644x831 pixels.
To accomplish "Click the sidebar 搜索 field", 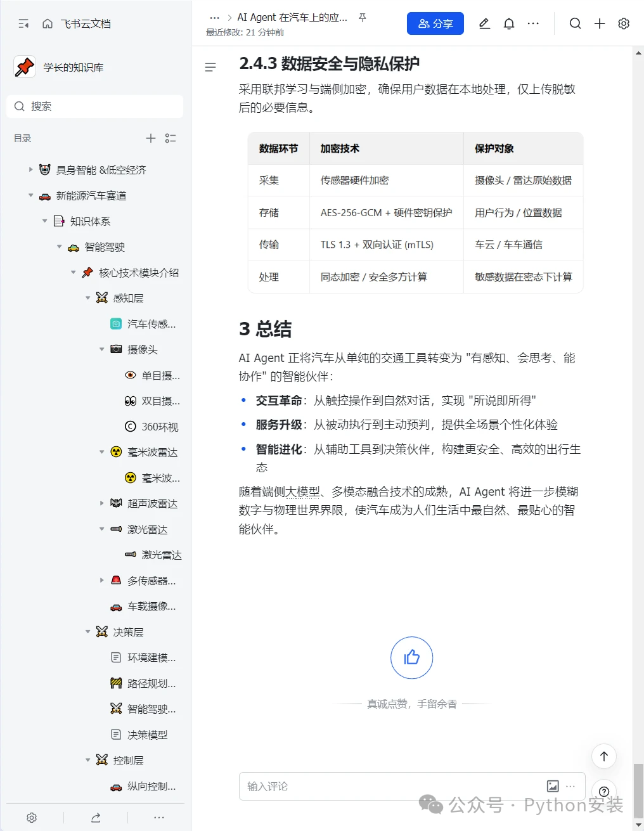I will pyautogui.click(x=95, y=106).
